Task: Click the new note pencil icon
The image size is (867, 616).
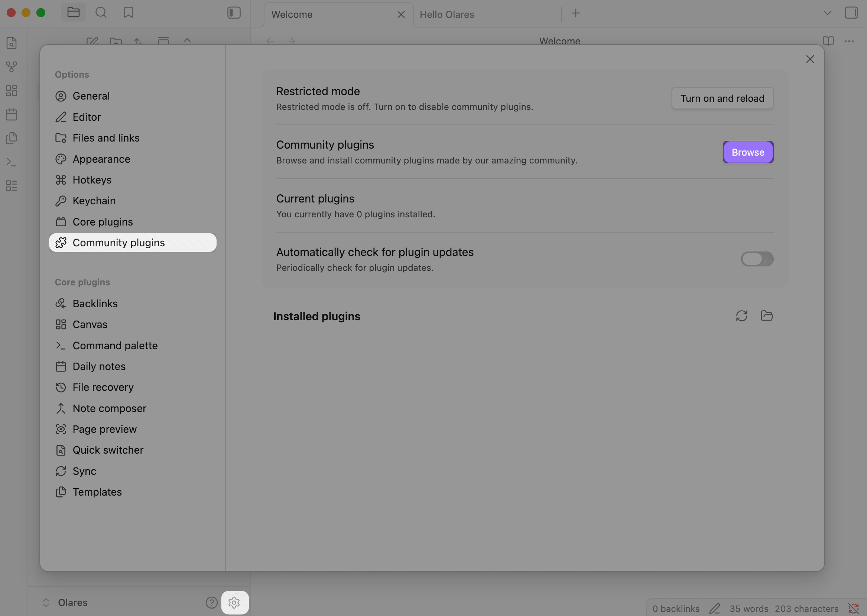Action: [92, 41]
